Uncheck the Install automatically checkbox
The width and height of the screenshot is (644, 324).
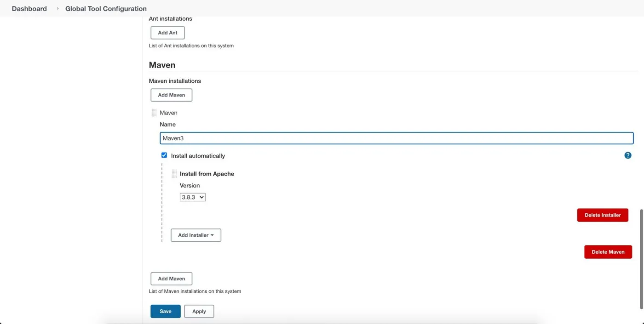[x=164, y=155]
